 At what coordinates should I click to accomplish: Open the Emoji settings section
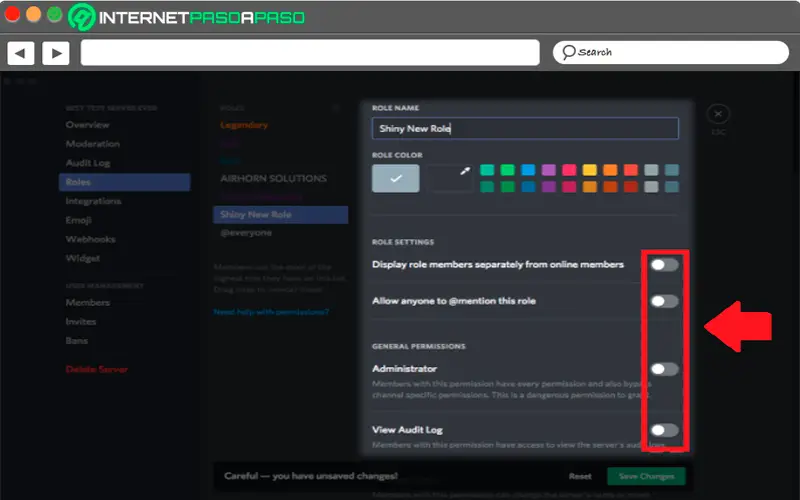(79, 220)
